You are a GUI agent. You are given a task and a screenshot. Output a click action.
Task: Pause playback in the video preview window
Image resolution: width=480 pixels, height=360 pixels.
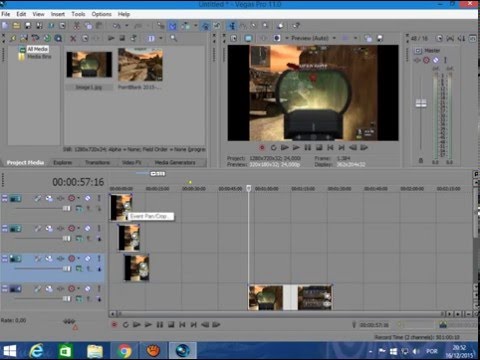307,147
